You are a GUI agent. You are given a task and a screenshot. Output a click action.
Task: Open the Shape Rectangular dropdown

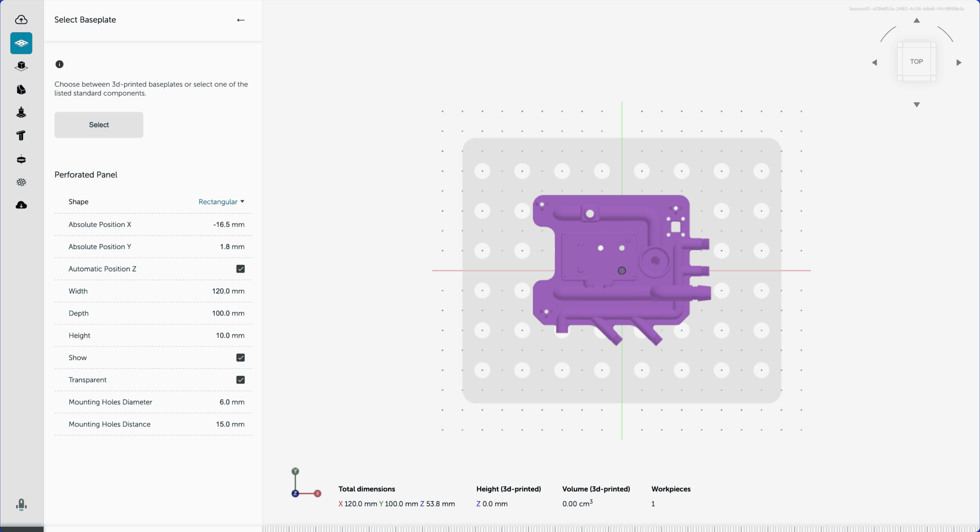tap(221, 202)
